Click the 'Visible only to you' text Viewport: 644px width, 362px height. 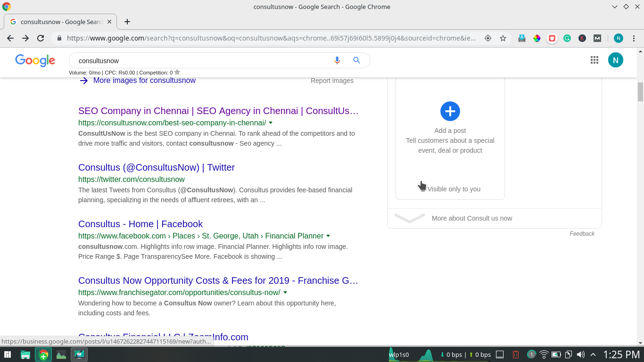pos(454,189)
